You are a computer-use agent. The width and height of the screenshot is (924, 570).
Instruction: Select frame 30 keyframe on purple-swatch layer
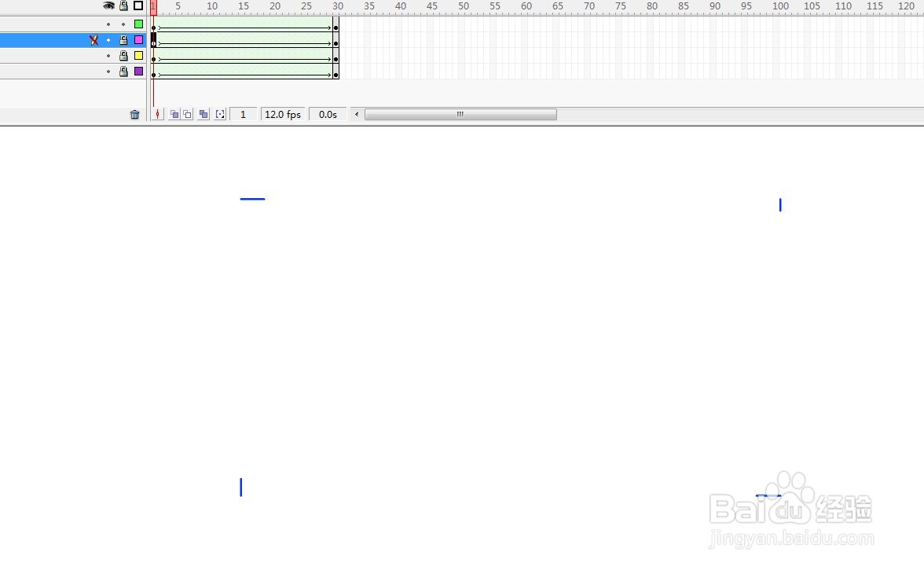(x=336, y=72)
